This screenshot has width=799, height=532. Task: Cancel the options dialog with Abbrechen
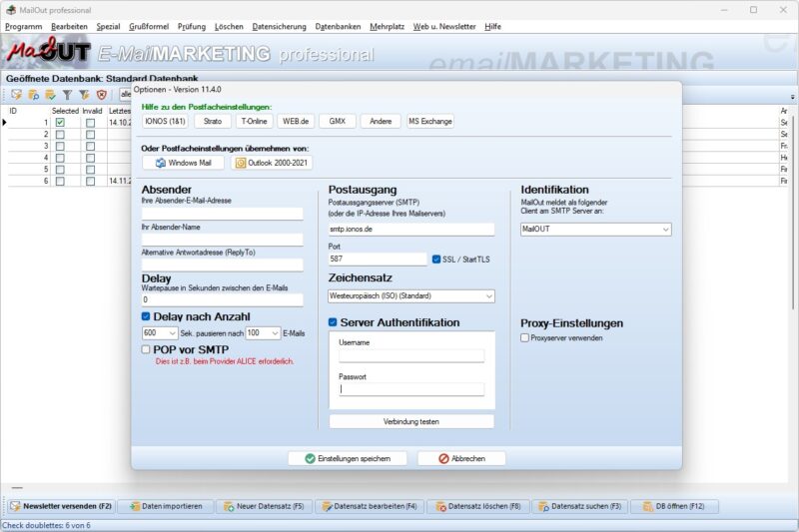pos(461,459)
